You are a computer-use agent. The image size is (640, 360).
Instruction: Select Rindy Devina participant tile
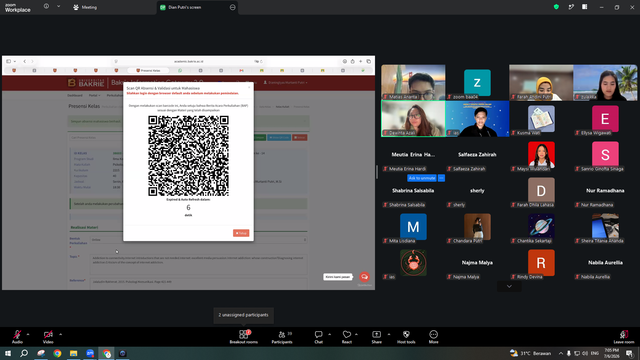[x=541, y=262]
